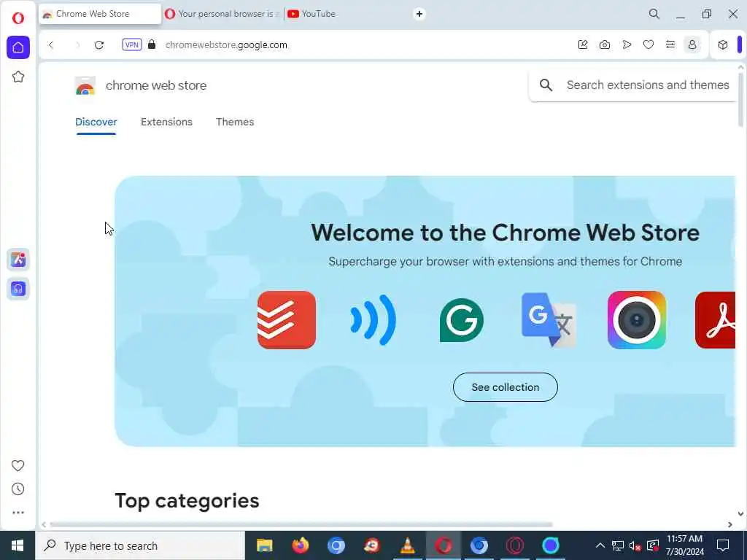This screenshot has width=747, height=560.
Task: Open the bookmarks star icon in the sidebar
Action: 18,77
